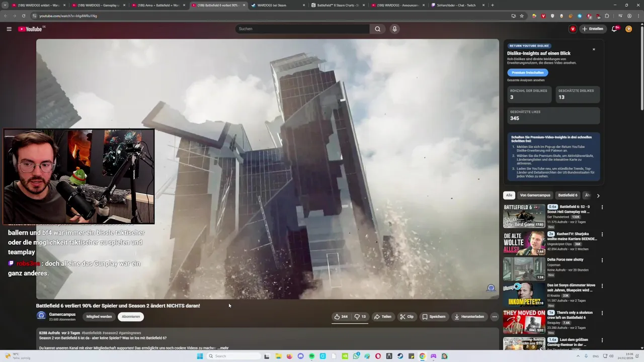Click the Geschätzte Likes value 345

[515, 119]
